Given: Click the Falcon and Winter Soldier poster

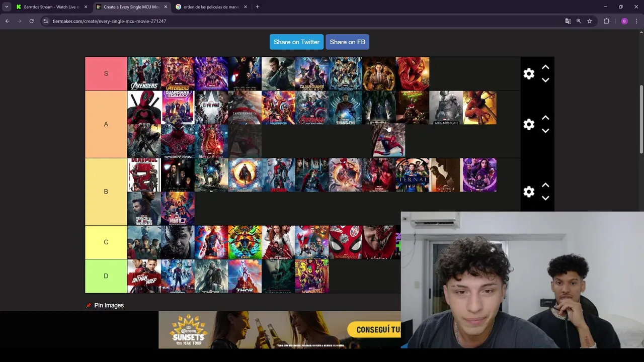Looking at the screenshot, I should 144,209.
